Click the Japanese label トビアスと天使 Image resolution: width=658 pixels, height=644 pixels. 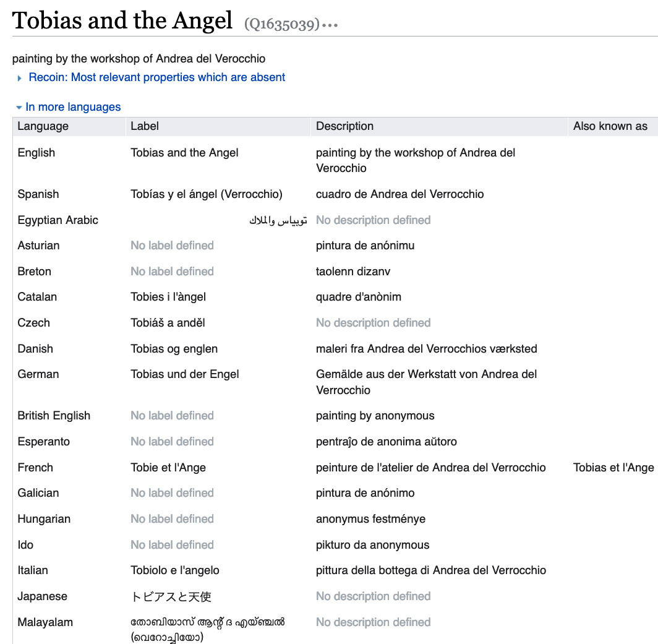coord(171,596)
